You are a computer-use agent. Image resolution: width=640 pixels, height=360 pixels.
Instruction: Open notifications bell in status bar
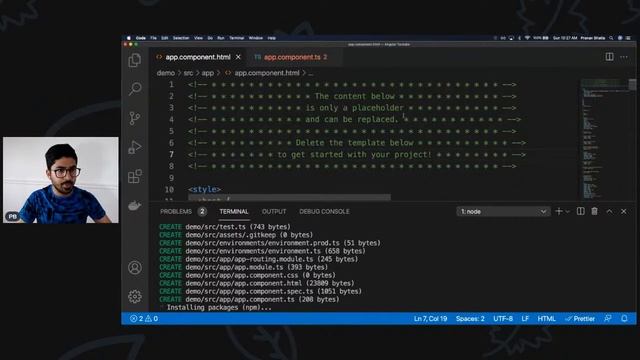click(x=624, y=318)
